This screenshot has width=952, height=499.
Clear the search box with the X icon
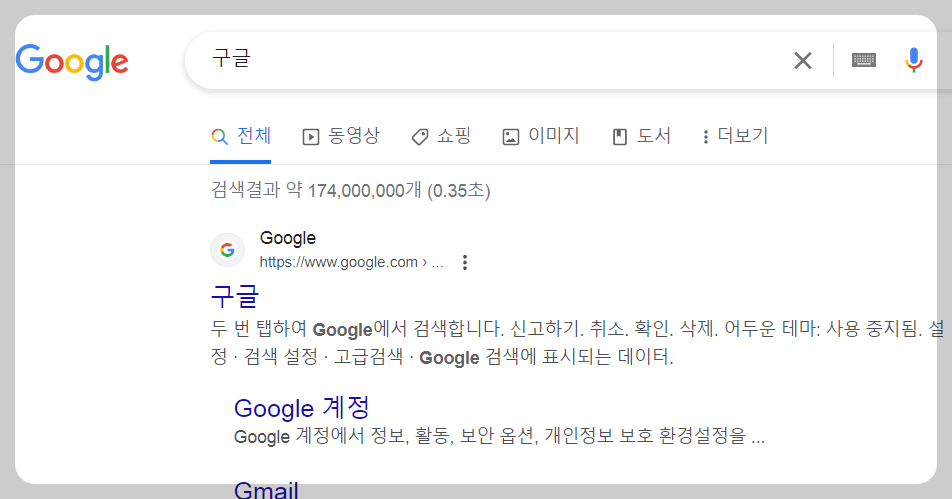[803, 61]
